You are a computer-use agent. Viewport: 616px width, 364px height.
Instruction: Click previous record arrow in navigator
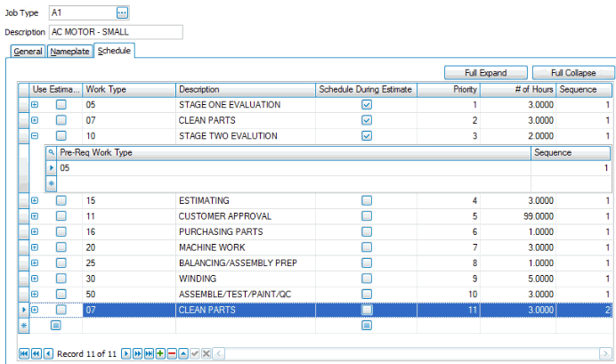[x=46, y=354]
